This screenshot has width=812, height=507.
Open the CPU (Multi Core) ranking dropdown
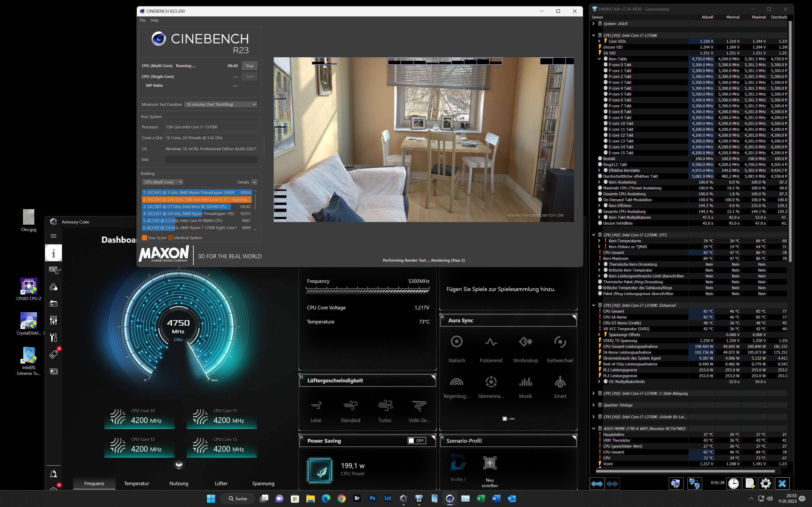pyautogui.click(x=163, y=182)
